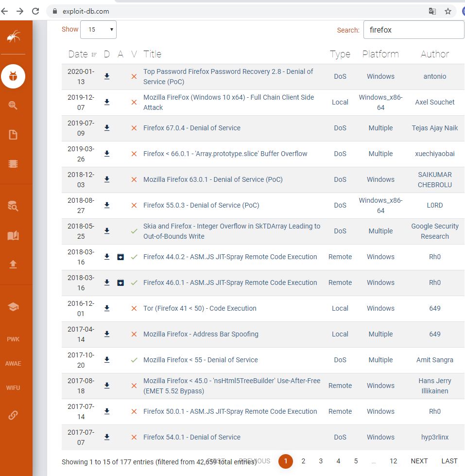
Task: Click the exploit-db.com address bar
Action: click(237, 11)
